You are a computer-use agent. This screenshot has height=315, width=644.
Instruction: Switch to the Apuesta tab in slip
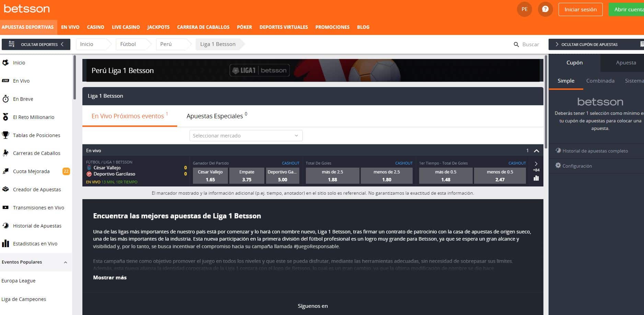626,63
